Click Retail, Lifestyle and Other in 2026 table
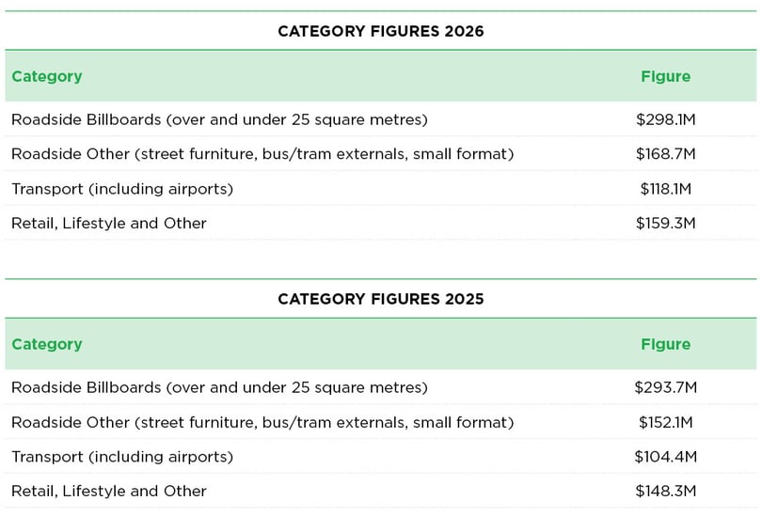762x532 pixels. 109,224
